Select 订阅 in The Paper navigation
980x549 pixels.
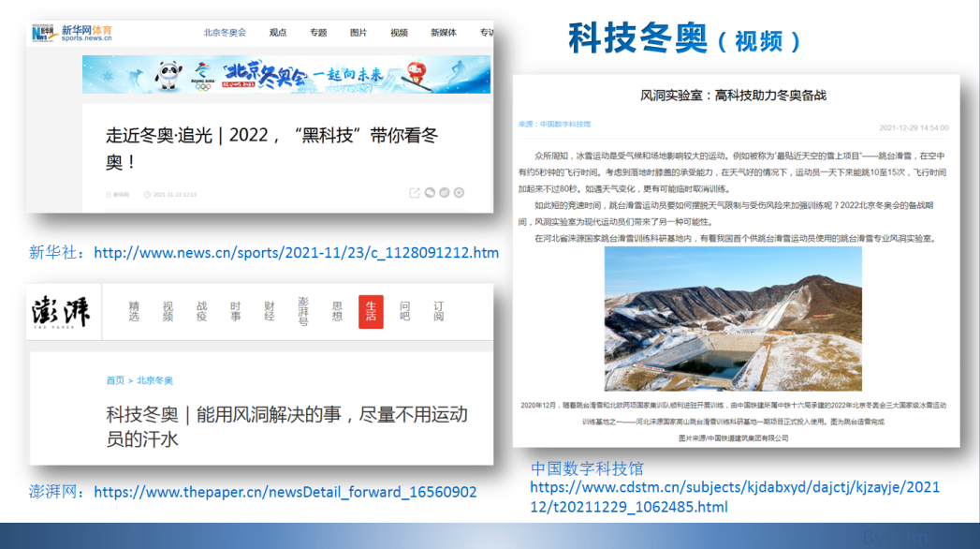(439, 311)
